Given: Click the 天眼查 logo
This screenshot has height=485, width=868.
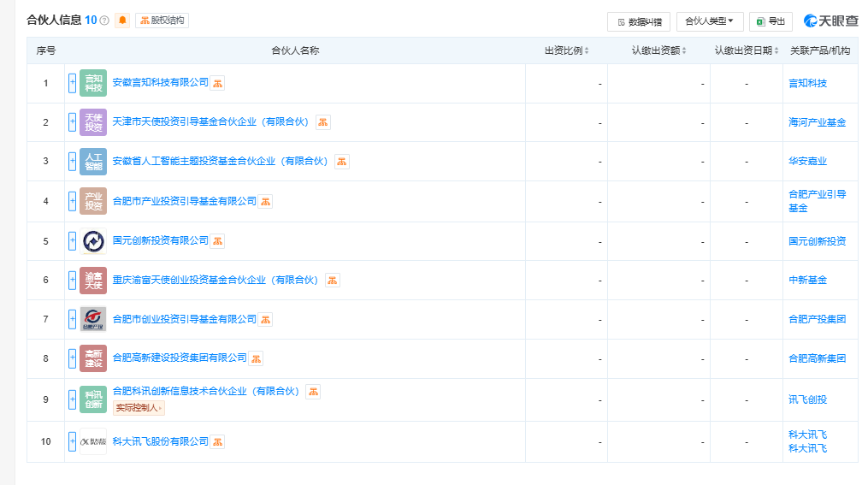Looking at the screenshot, I should point(831,21).
